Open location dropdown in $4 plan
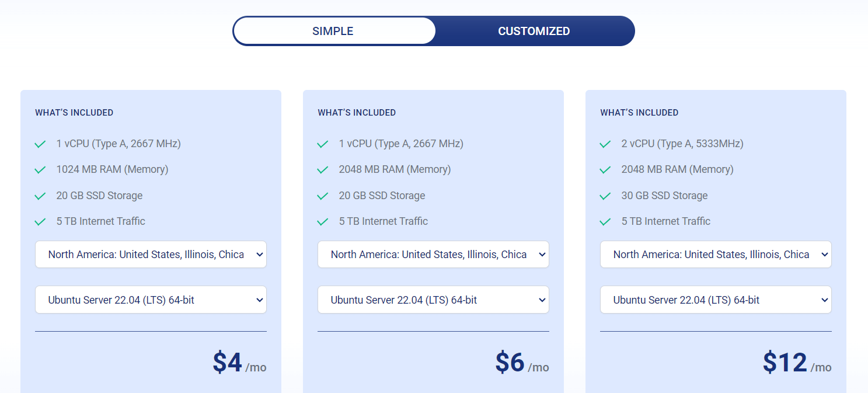Viewport: 868px width, 393px height. coord(151,255)
